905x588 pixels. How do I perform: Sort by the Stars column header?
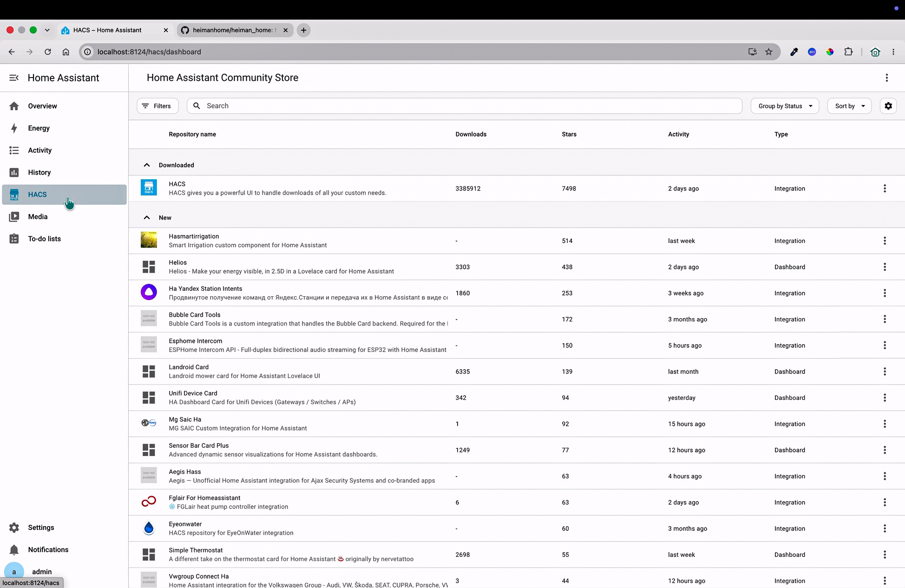[x=569, y=134]
